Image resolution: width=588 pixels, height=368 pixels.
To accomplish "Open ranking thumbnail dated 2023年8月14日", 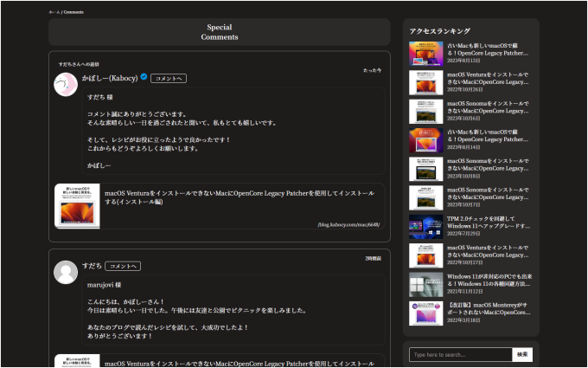I will click(x=426, y=140).
